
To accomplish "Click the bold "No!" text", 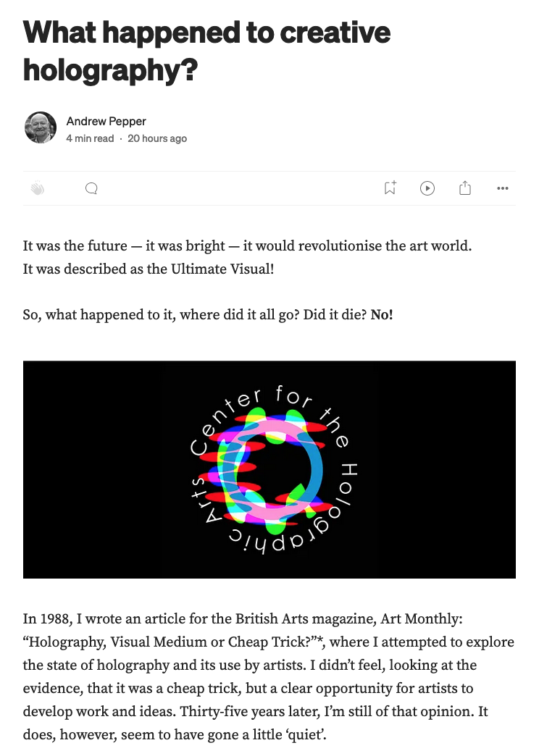I will (382, 316).
